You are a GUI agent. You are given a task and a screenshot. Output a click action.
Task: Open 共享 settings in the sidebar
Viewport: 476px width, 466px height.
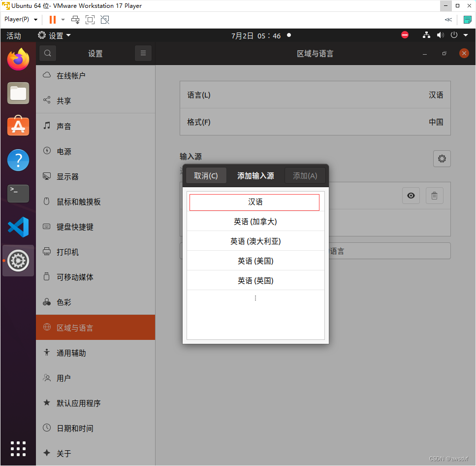click(95, 100)
